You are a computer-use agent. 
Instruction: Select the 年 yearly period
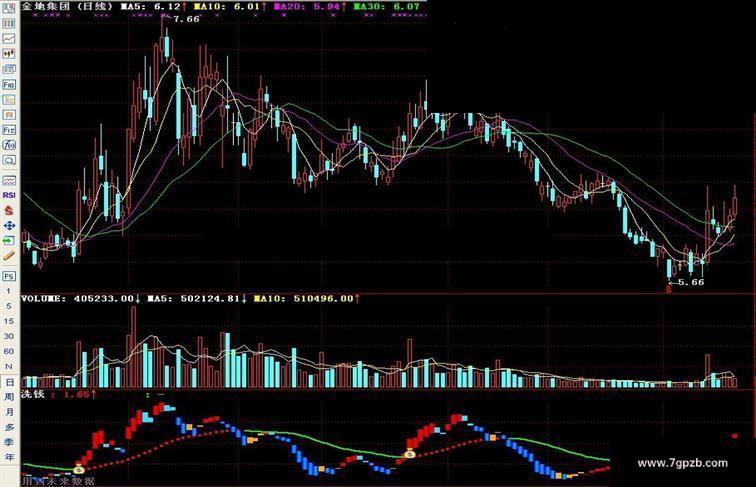pyautogui.click(x=9, y=457)
